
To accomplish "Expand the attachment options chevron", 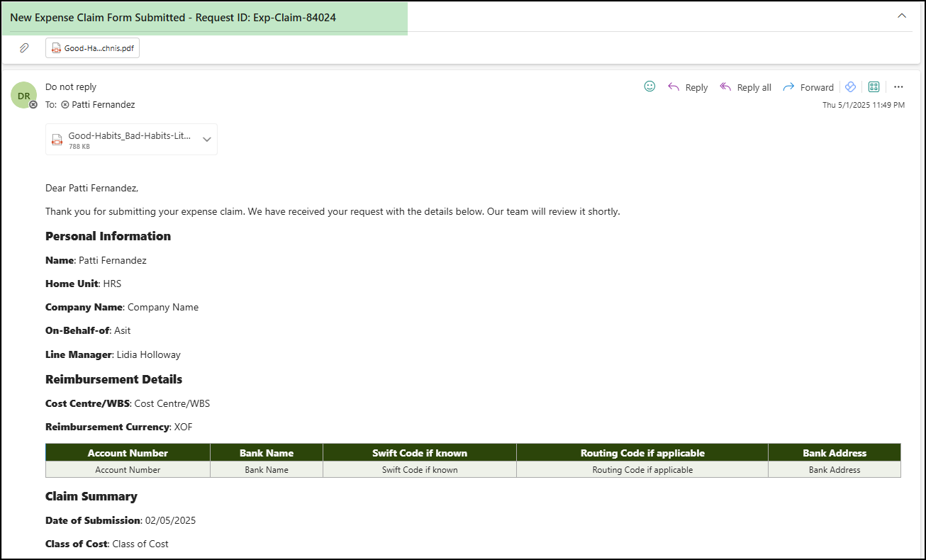I will [x=207, y=140].
